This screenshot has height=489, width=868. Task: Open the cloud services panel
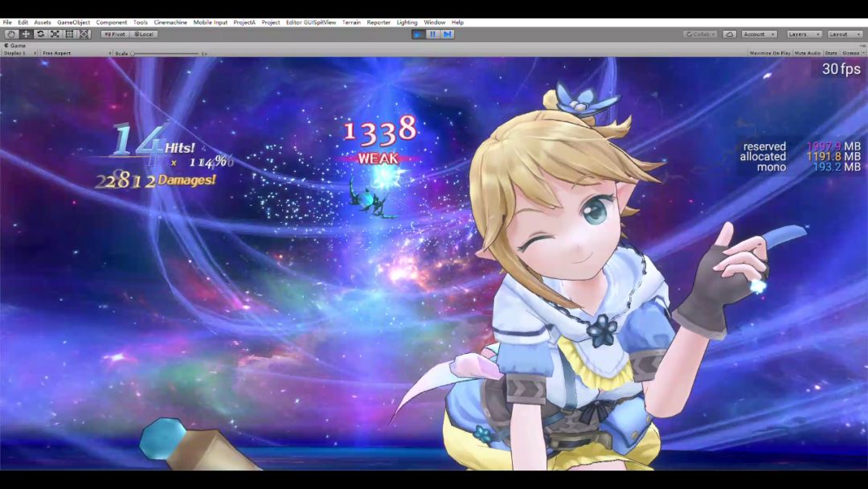coord(730,35)
